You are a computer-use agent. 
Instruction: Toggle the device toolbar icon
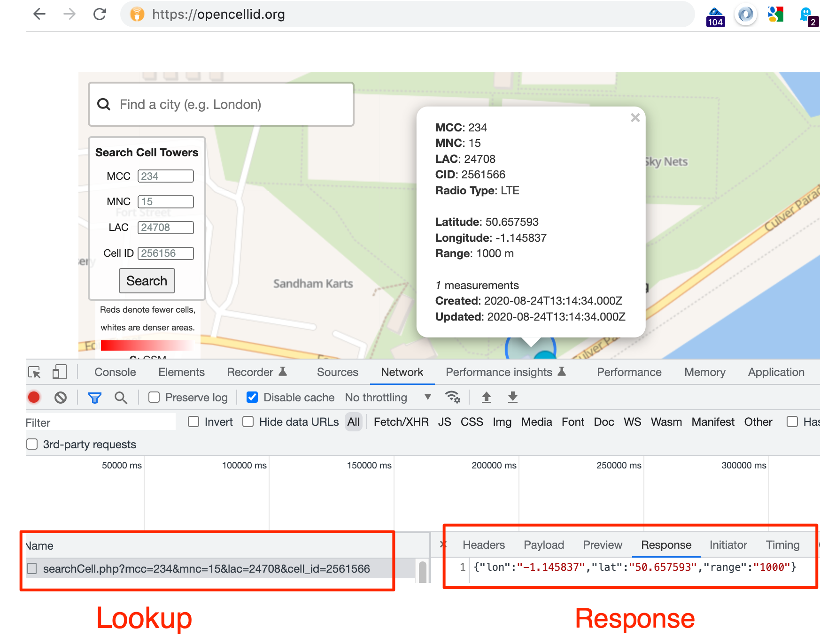tap(59, 372)
